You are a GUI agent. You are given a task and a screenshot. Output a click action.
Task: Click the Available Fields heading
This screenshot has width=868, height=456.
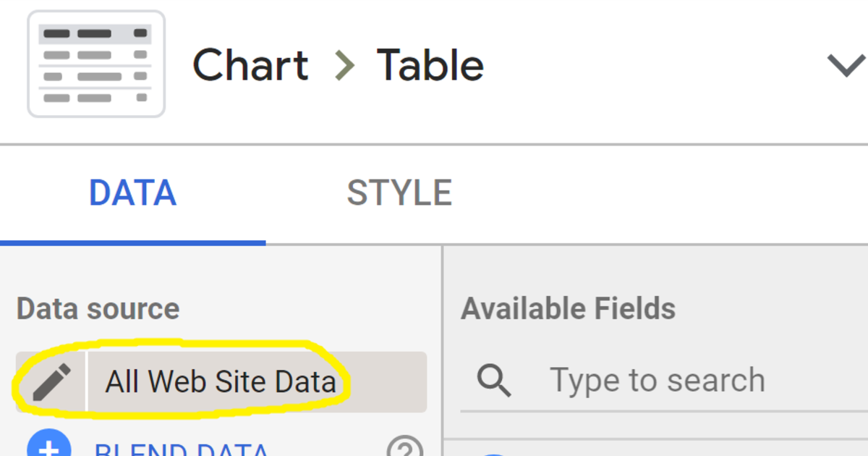[569, 309]
